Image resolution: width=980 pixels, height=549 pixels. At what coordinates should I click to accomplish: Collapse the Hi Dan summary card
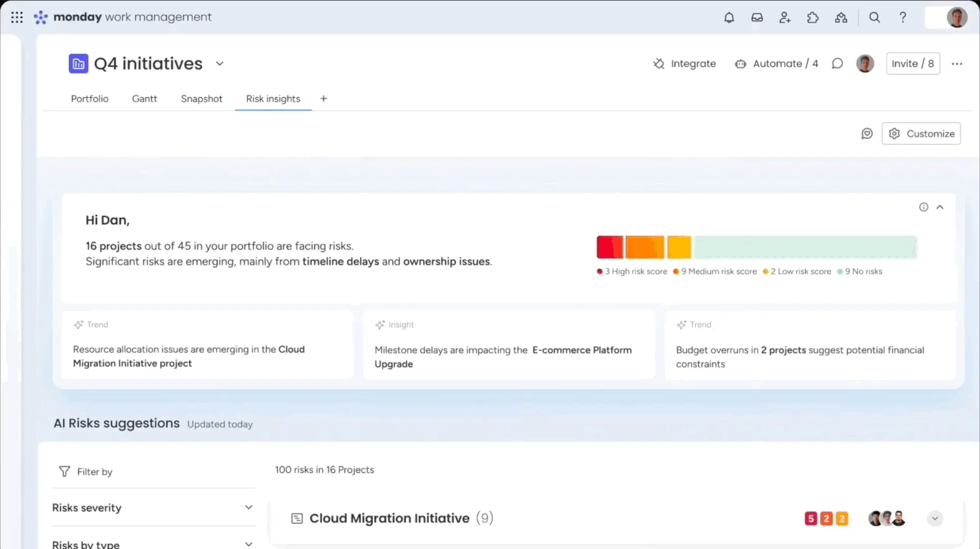tap(940, 207)
